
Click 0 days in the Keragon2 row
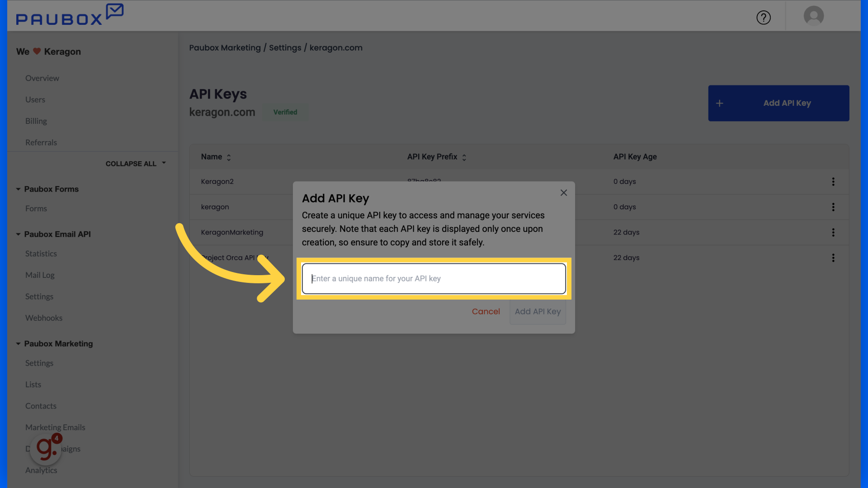pos(624,182)
